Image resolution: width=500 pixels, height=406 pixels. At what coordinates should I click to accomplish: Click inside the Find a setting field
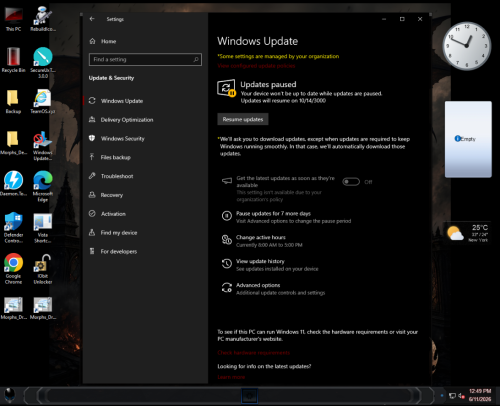(145, 59)
